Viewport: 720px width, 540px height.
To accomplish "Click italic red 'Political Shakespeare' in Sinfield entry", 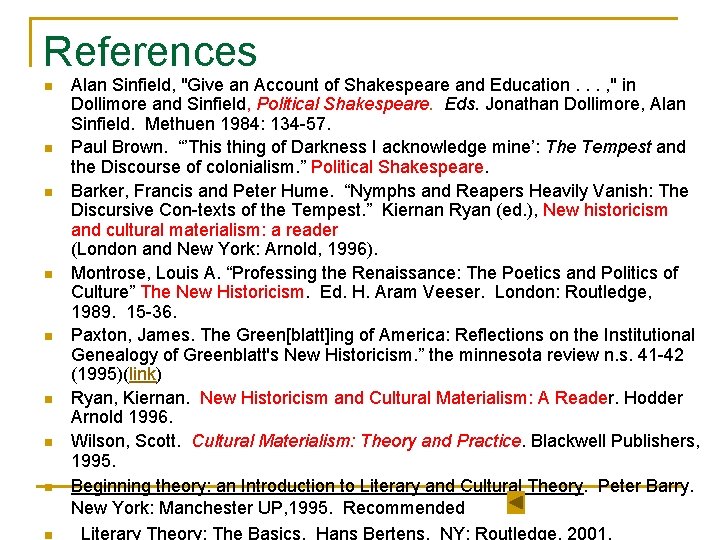I will coord(343,104).
